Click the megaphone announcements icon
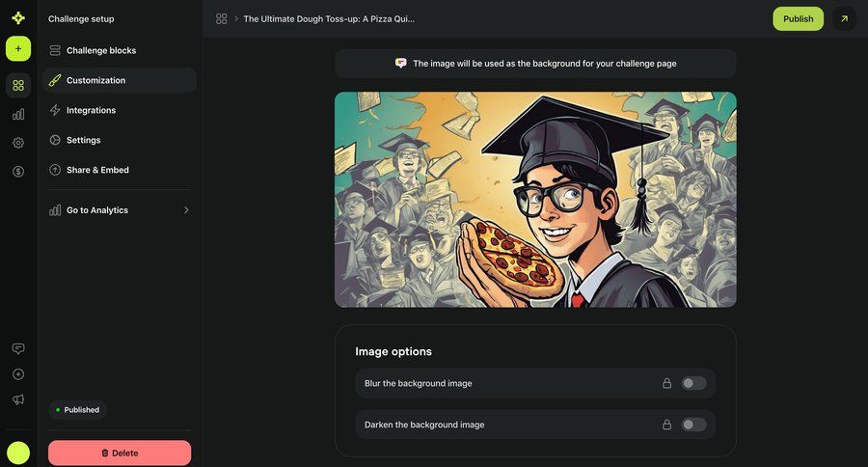This screenshot has height=467, width=868. point(18,399)
